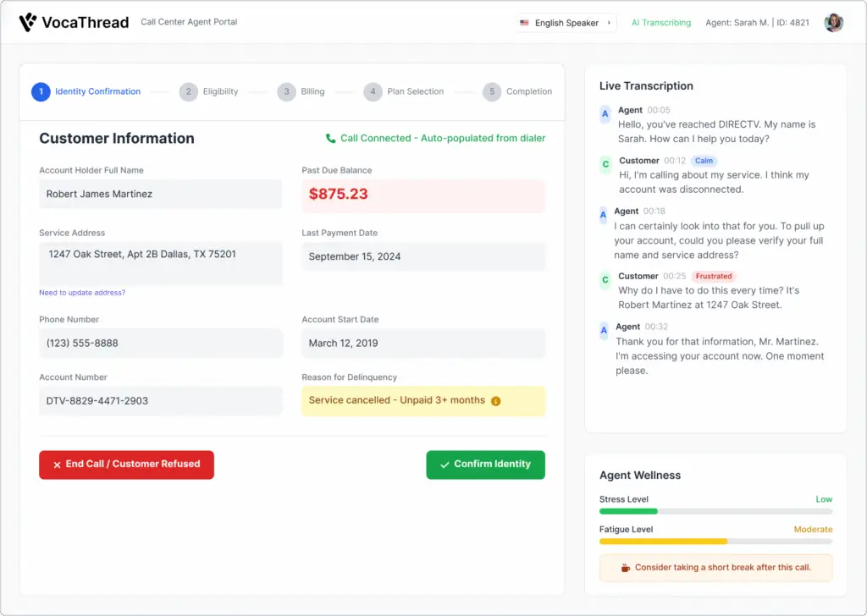Click the Moderate fatigue level value
867x616 pixels.
813,529
